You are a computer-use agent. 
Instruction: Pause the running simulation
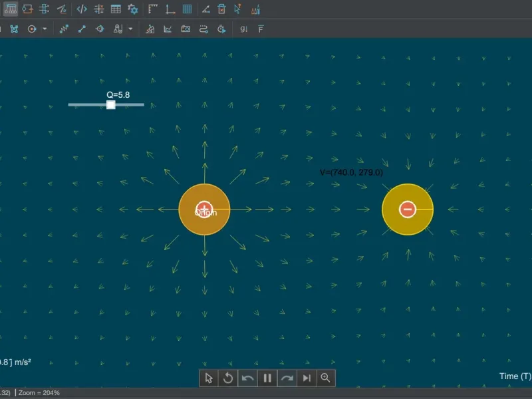click(267, 378)
